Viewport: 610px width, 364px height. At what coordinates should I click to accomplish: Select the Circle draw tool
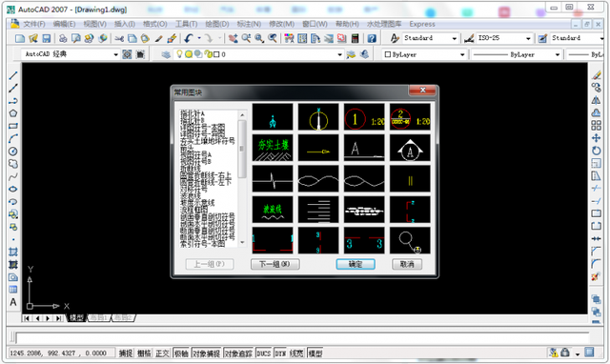[x=12, y=152]
